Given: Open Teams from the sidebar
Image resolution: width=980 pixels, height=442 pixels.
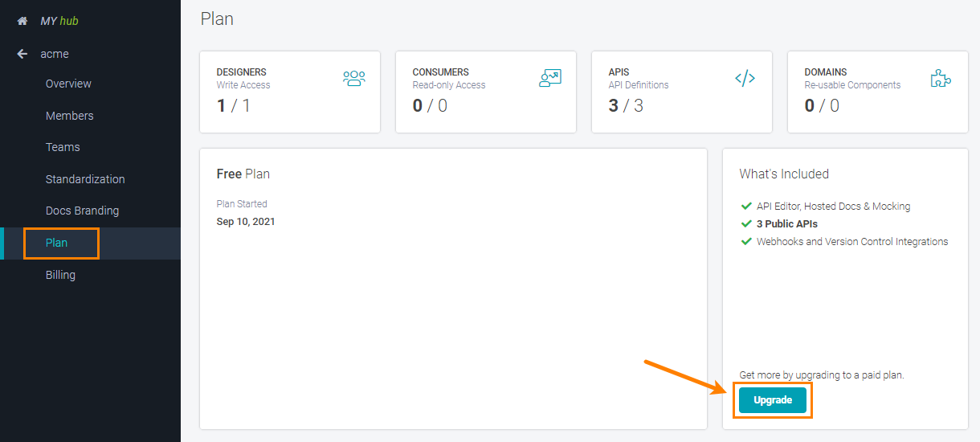Looking at the screenshot, I should coord(63,147).
